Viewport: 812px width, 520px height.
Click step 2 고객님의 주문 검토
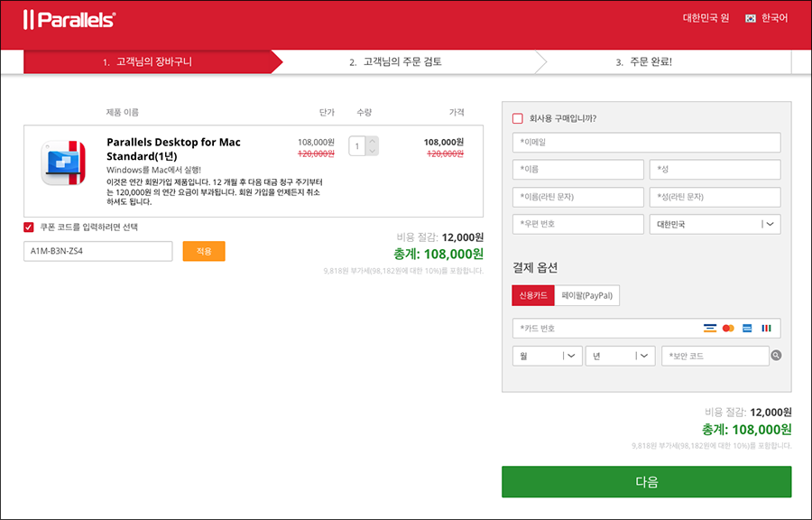coord(396,62)
